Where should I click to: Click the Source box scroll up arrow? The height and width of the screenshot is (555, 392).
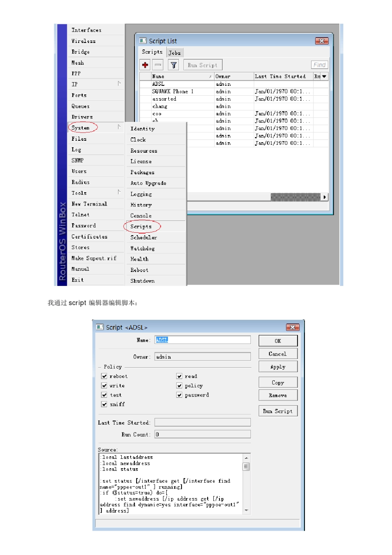click(246, 458)
